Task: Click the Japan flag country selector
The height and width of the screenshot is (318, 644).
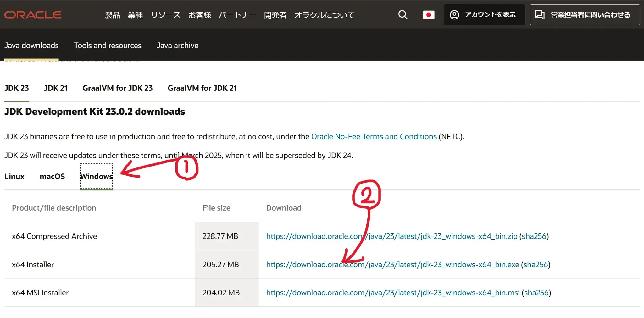Action: pos(429,15)
